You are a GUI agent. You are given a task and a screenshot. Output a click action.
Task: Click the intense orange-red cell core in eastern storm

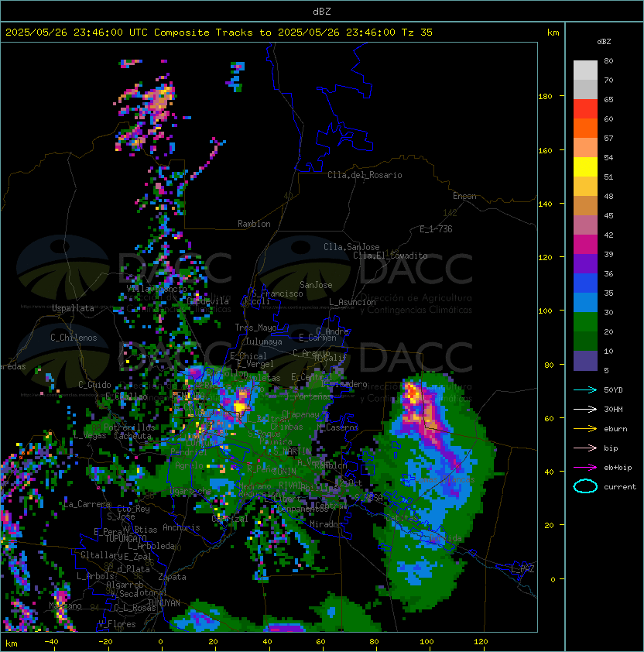click(412, 393)
